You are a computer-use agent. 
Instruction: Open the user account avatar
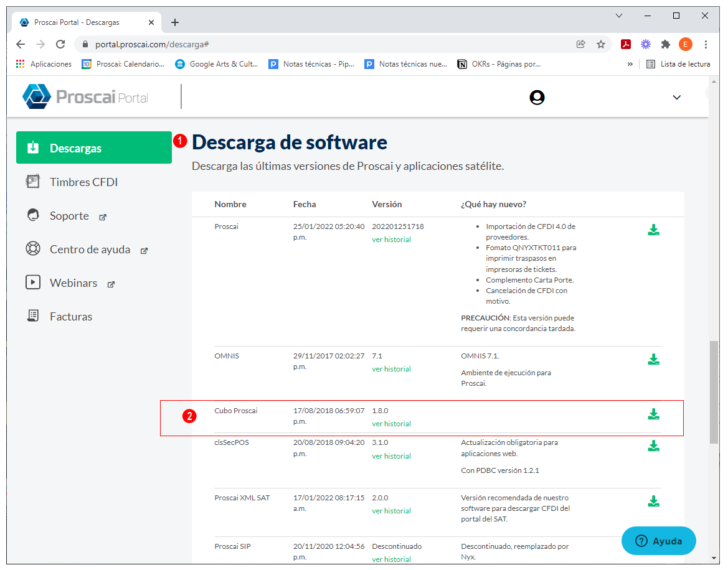coord(537,98)
